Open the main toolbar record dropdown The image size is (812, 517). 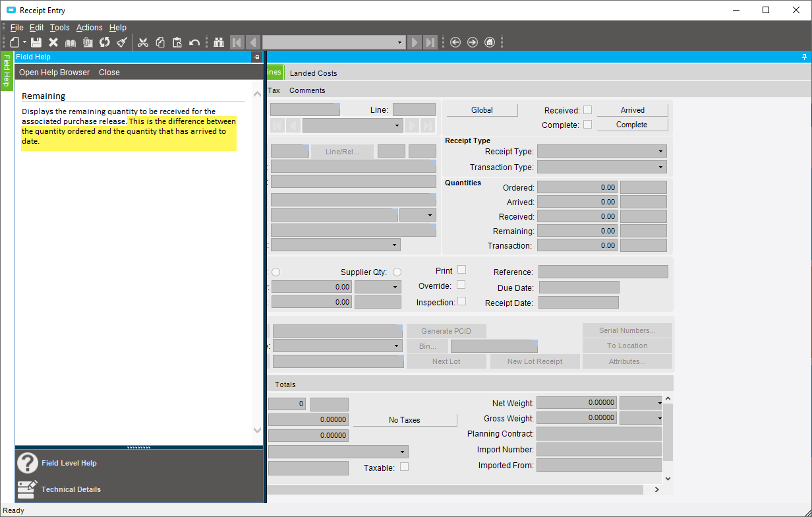point(400,42)
